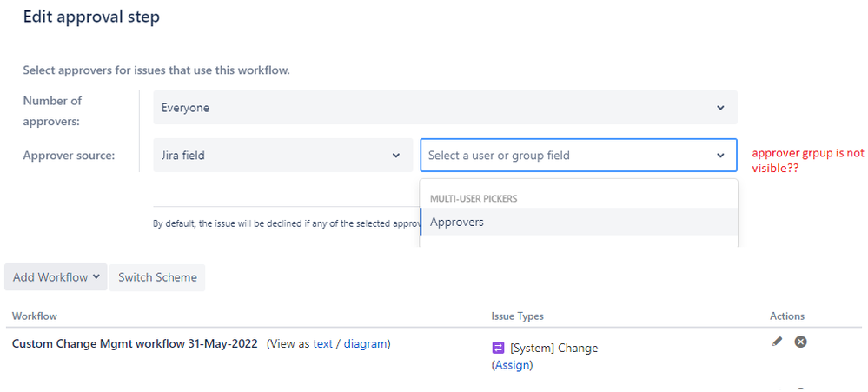The image size is (868, 392).
Task: Click the Edit approval step heading
Action: click(91, 17)
